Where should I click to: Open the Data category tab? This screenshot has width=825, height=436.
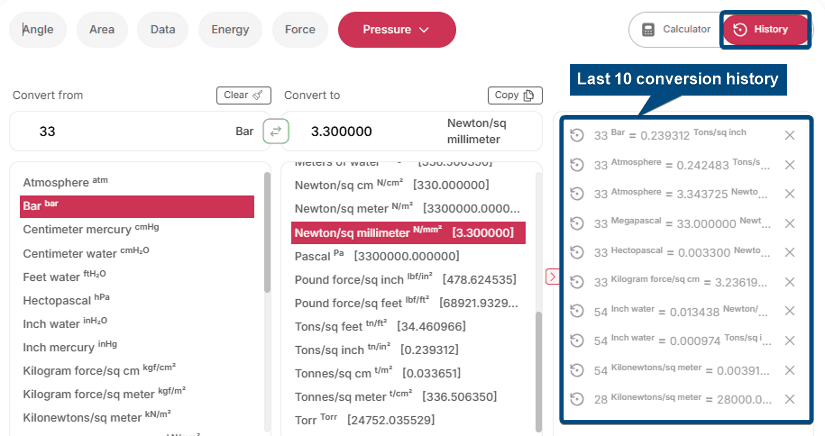(163, 30)
